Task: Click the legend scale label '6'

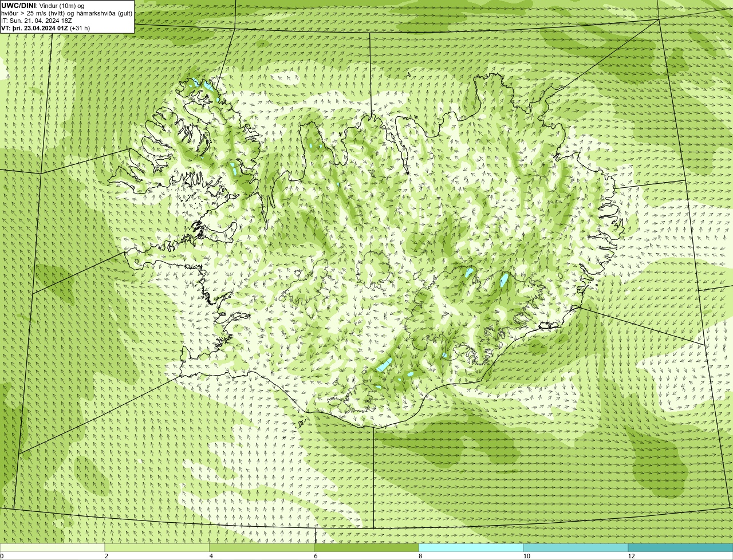Action: (x=316, y=556)
